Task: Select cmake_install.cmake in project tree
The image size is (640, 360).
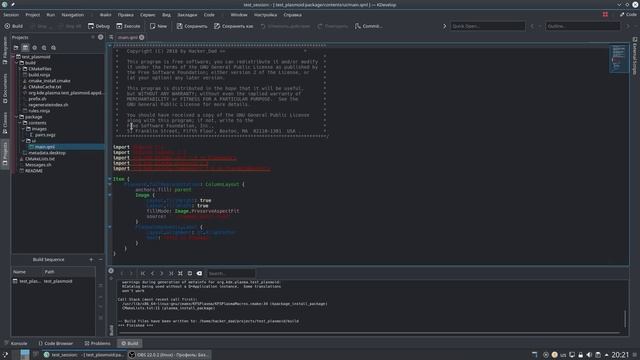Action: coord(49,81)
